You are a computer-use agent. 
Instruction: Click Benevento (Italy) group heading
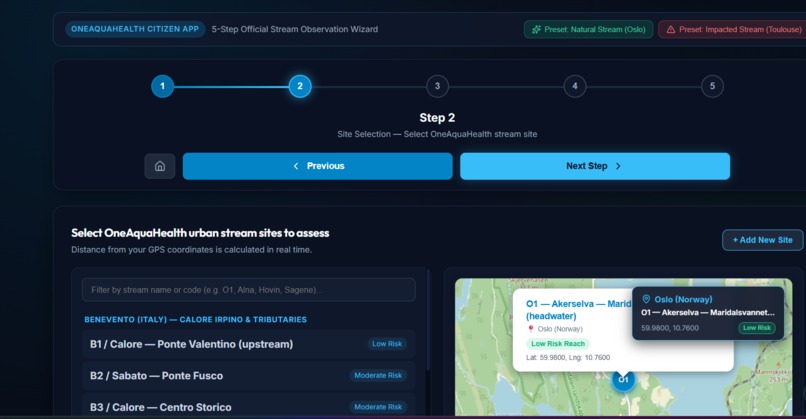point(195,319)
